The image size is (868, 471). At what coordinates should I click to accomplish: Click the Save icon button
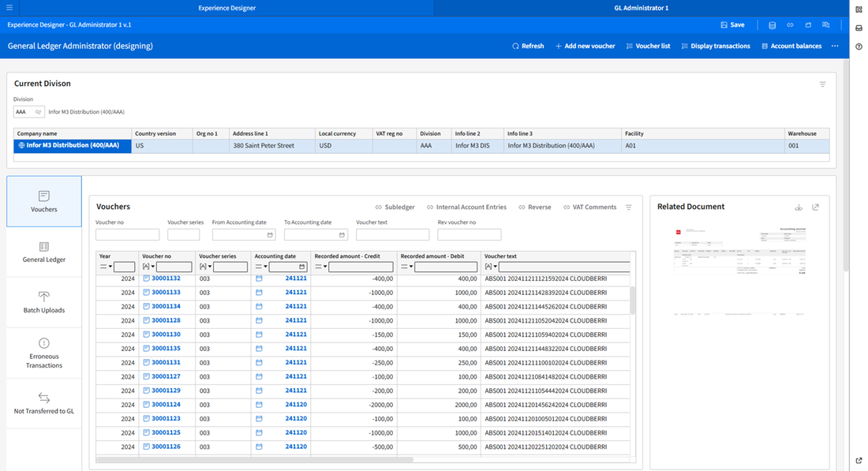click(x=732, y=25)
